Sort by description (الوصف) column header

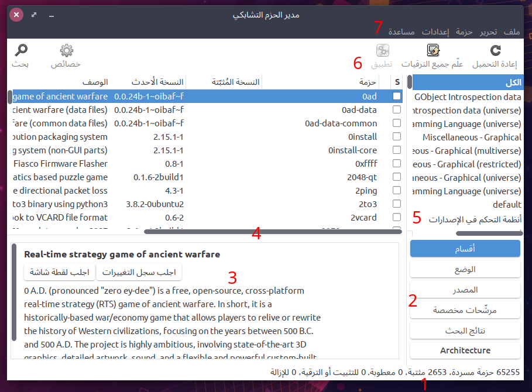pyautogui.click(x=95, y=82)
